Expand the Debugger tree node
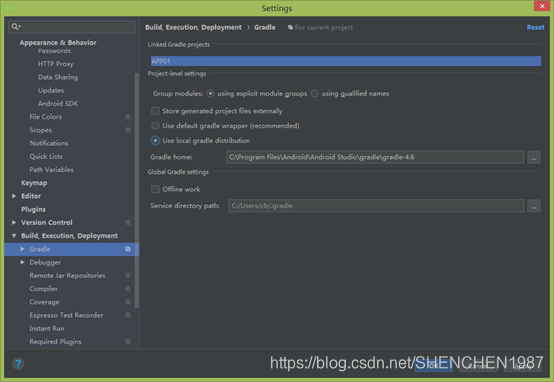554x382 pixels. [x=23, y=262]
